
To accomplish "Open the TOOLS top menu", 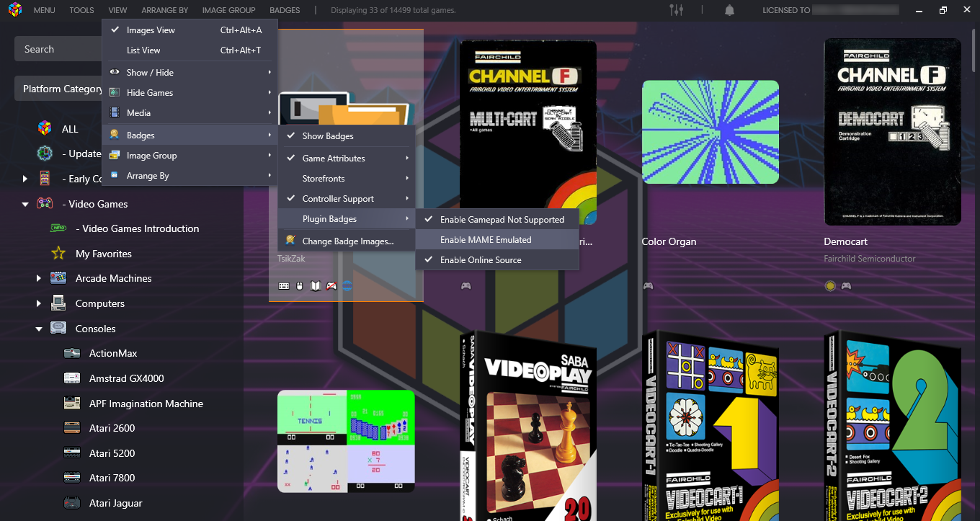I will click(x=81, y=10).
